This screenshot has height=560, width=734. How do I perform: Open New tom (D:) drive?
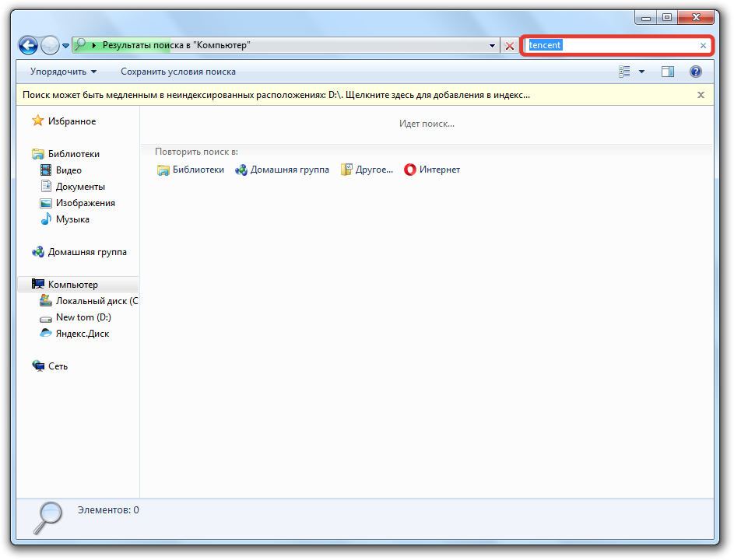coord(83,317)
